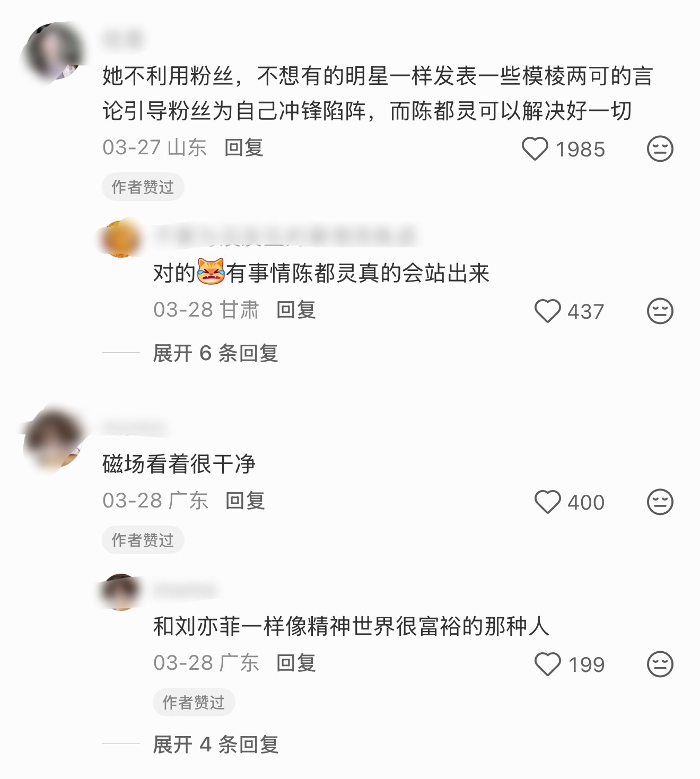
Task: Tap 回复 under 磁场看着很干净
Action: (245, 501)
